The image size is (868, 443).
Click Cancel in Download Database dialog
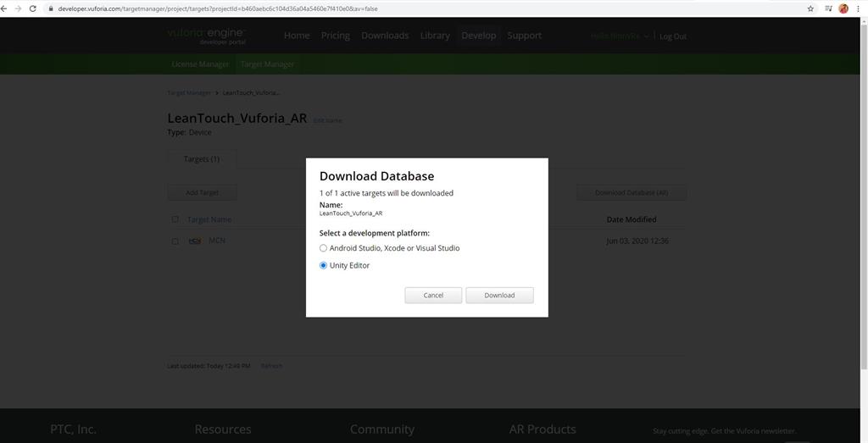click(433, 296)
